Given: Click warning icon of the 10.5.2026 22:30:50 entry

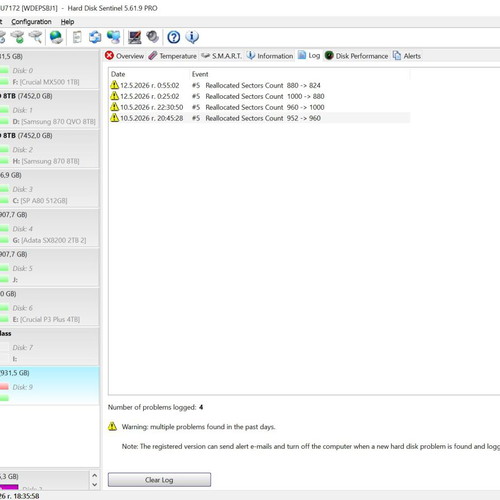Looking at the screenshot, I should [114, 107].
